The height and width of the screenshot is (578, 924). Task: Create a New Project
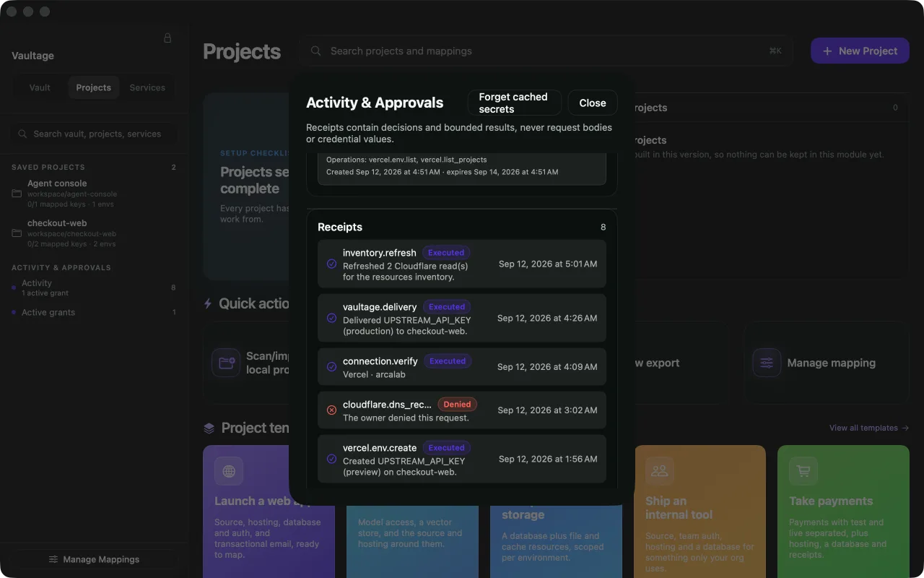coord(860,51)
